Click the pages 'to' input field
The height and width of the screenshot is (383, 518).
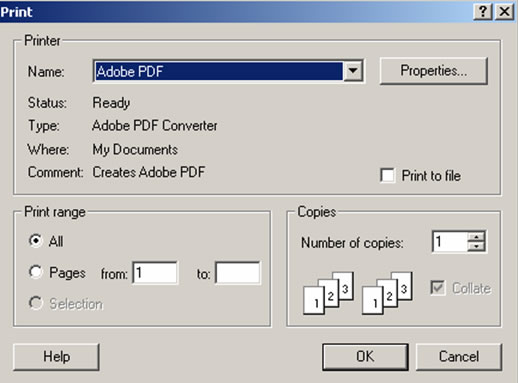point(238,273)
